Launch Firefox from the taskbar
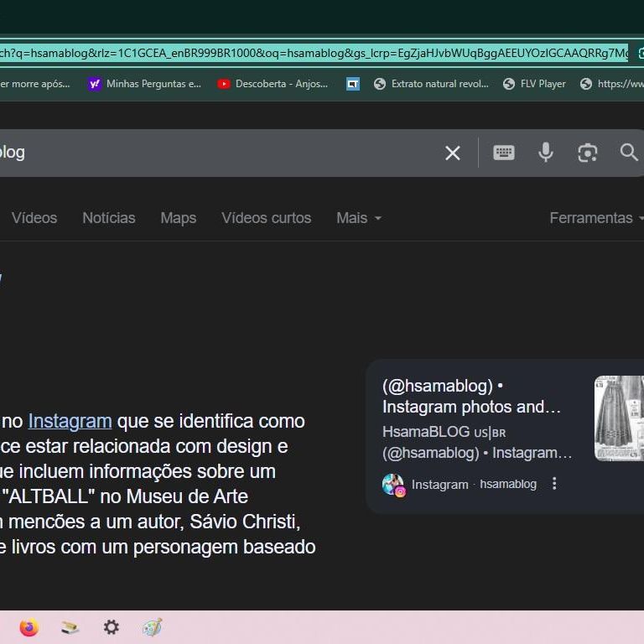The height and width of the screenshot is (644, 644). click(x=29, y=627)
